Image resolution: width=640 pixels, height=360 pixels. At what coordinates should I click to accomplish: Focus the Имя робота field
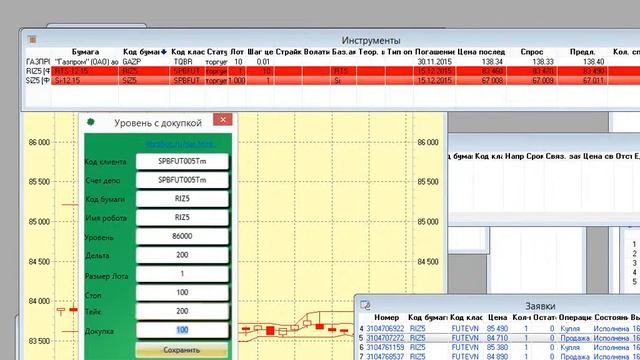click(182, 218)
